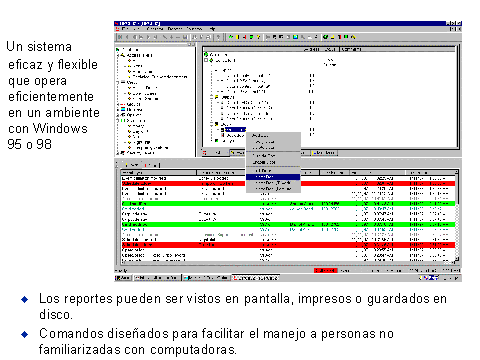Choose the highlighted blue entry in the context menu
The image size is (480, 360).
click(x=273, y=177)
